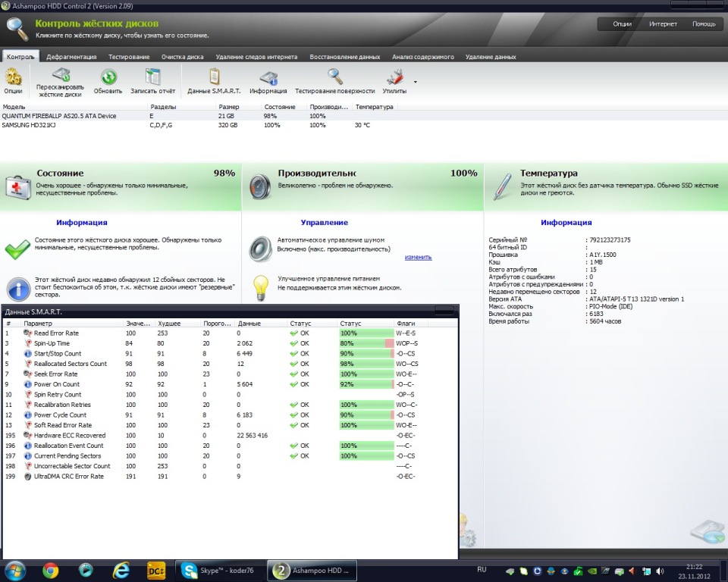Click the light bulb power management icon
Viewport: 728px width, 582px height.
point(261,288)
